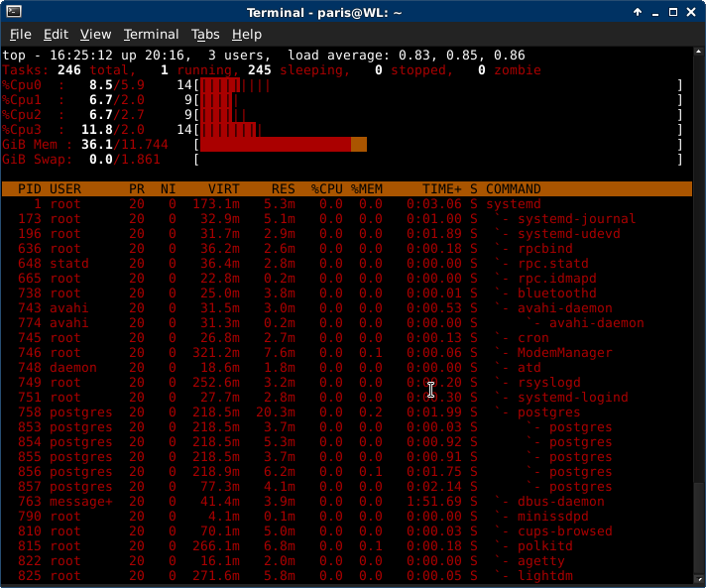Click the rpcbind command
The width and height of the screenshot is (706, 588).
544,249
